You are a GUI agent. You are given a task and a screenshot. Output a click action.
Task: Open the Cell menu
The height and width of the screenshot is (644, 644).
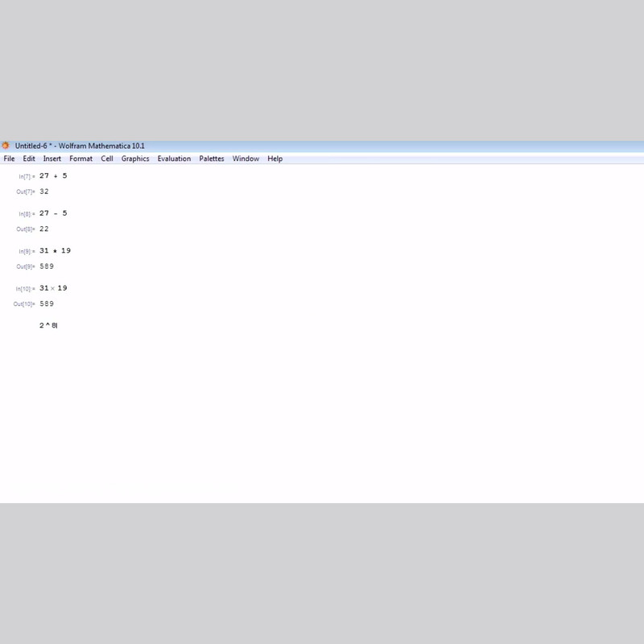point(107,159)
